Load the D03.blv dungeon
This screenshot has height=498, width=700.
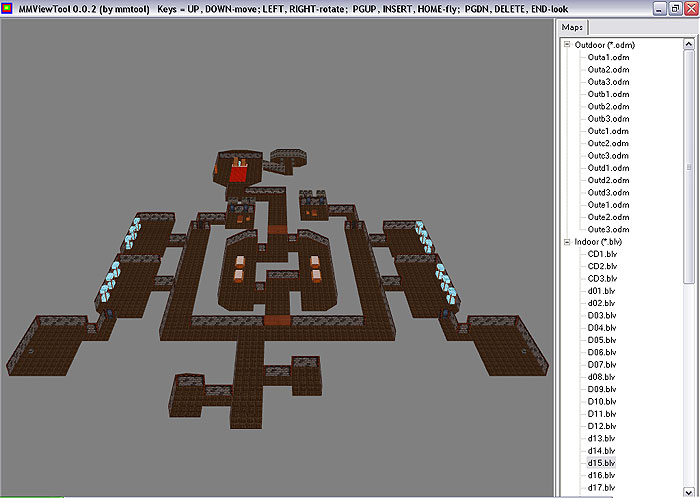point(602,315)
